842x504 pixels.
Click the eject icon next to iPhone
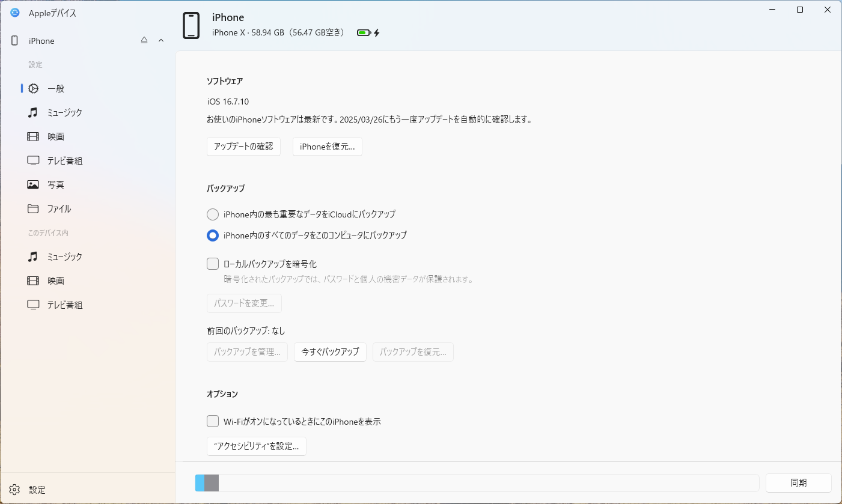pos(144,40)
